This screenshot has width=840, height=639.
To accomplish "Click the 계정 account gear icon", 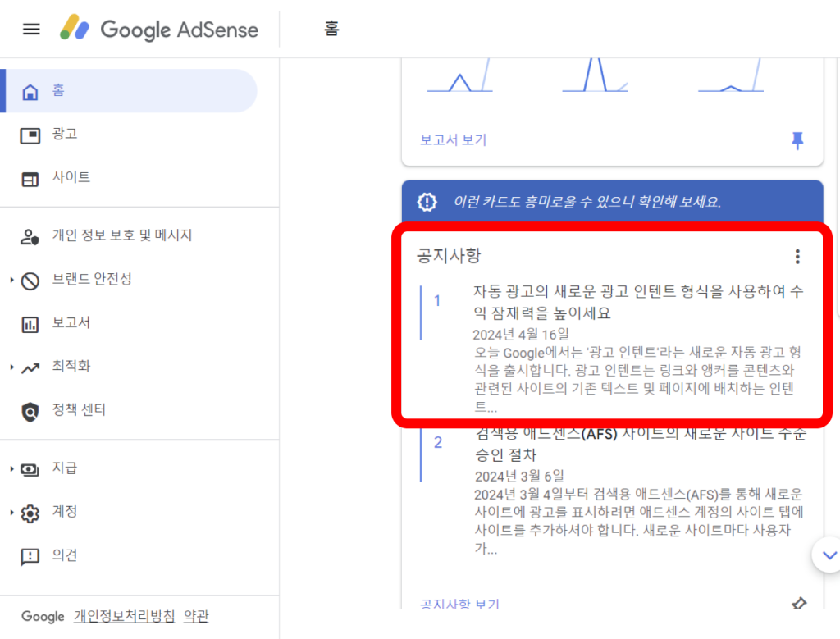I will click(30, 513).
